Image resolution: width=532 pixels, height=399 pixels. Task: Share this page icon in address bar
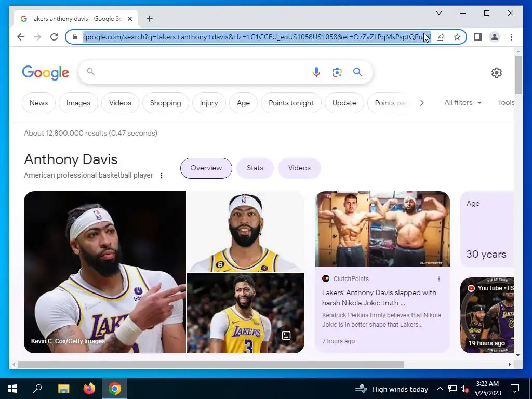point(441,37)
